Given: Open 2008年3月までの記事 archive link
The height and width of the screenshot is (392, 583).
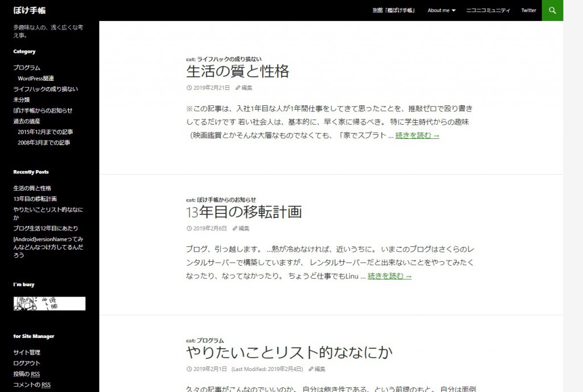Looking at the screenshot, I should pos(44,143).
